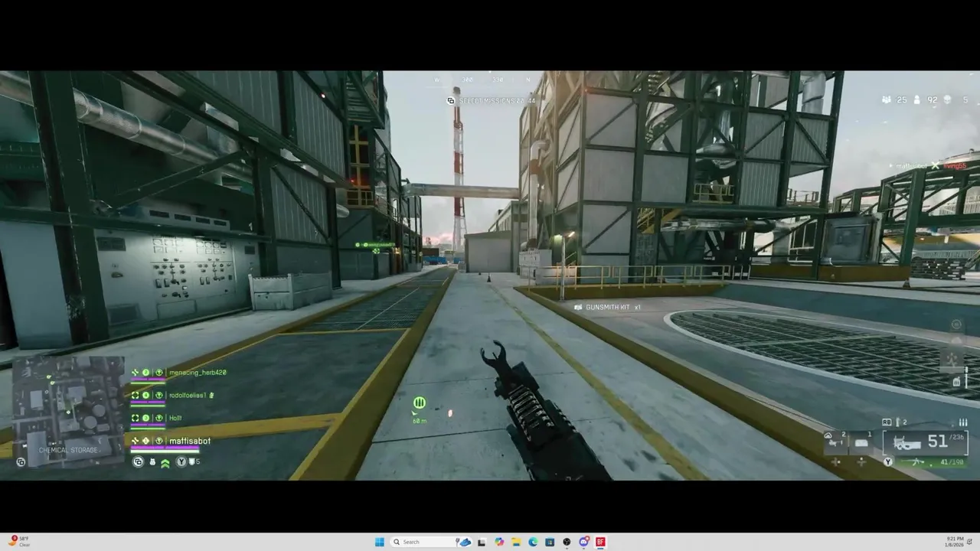Open the OBS Studio taskbar icon

tap(567, 542)
